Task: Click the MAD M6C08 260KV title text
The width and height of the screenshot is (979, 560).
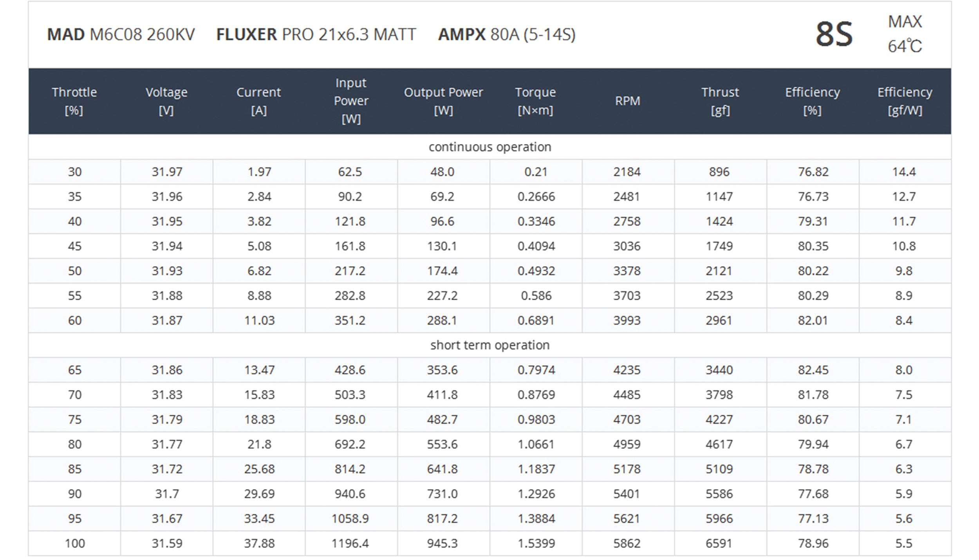Action: tap(121, 34)
